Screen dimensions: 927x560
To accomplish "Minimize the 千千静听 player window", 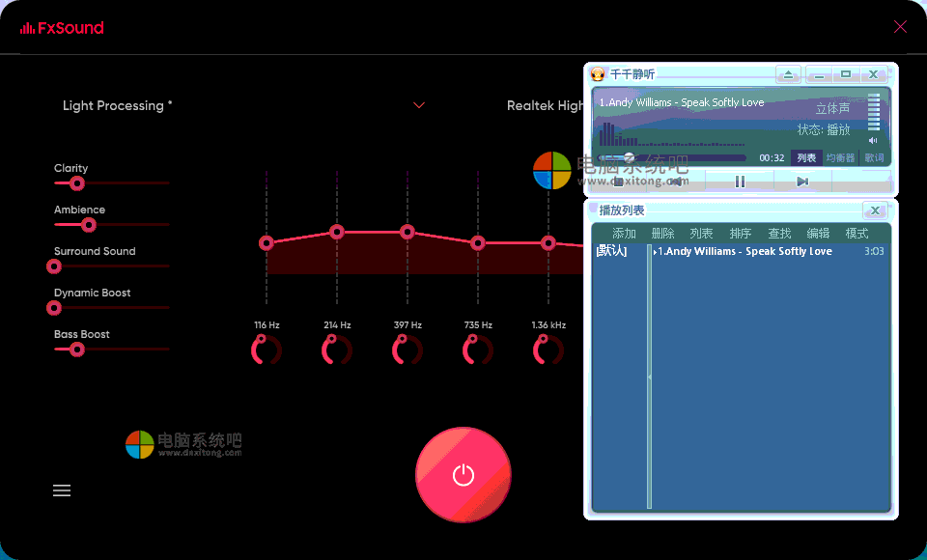I will click(x=819, y=74).
